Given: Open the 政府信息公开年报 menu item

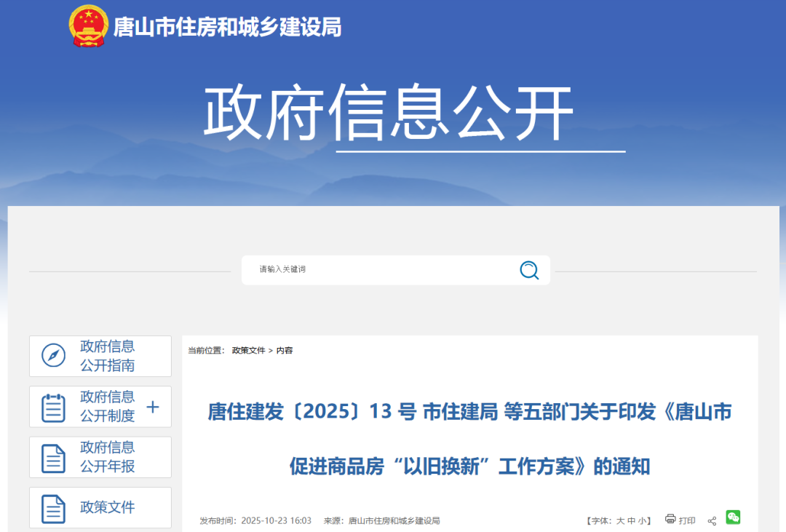Looking at the screenshot, I should point(108,457).
